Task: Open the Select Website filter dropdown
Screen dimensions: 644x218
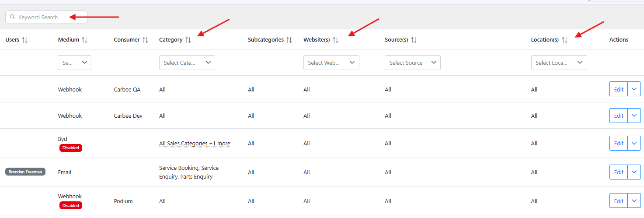Action: tap(331, 63)
